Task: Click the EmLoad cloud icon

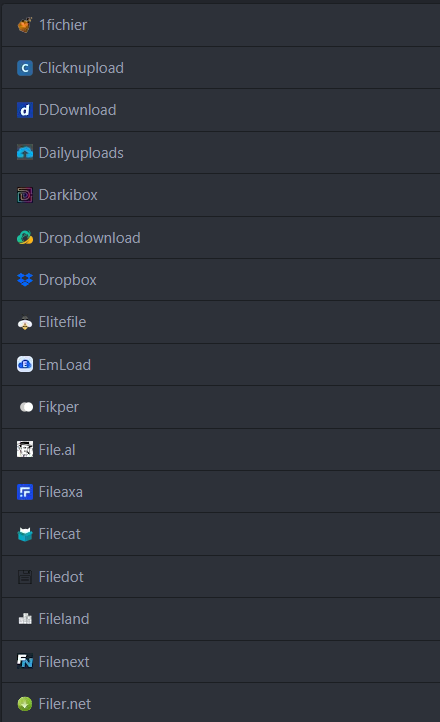Action: click(x=25, y=365)
